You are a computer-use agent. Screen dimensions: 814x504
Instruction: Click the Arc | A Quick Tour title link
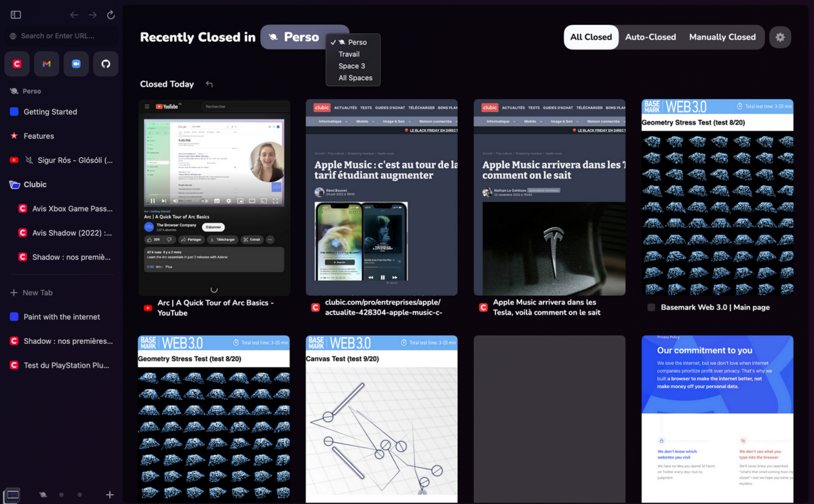(x=216, y=308)
